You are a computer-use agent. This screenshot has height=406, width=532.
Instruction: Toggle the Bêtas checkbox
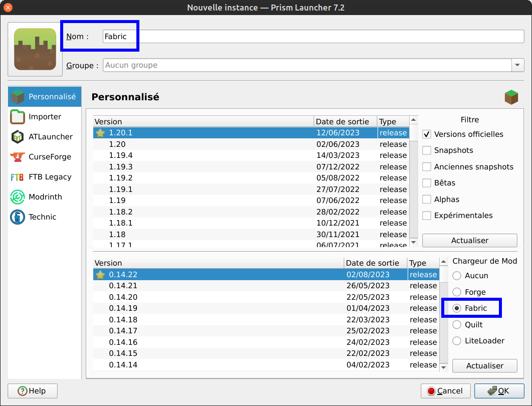pyautogui.click(x=427, y=183)
